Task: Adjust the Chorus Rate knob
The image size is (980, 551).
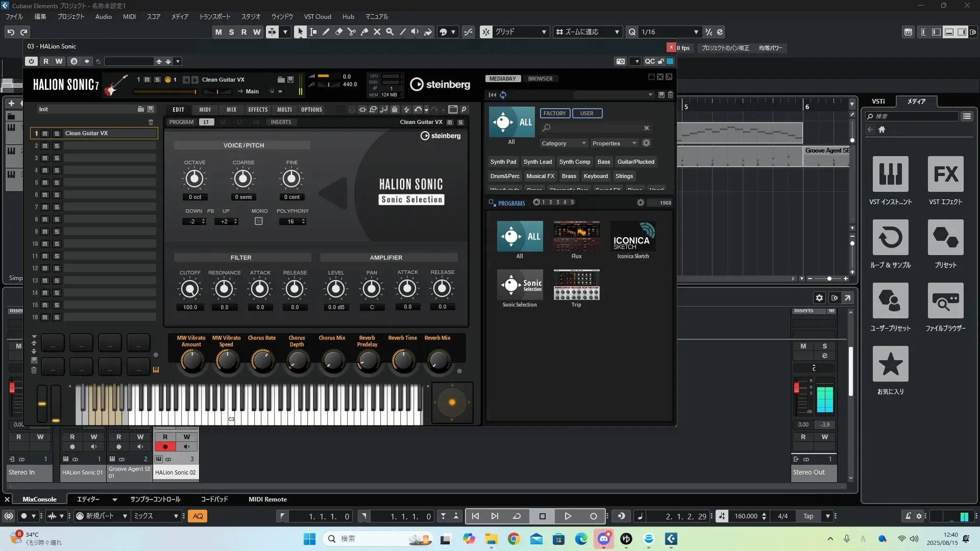Action: click(x=262, y=360)
